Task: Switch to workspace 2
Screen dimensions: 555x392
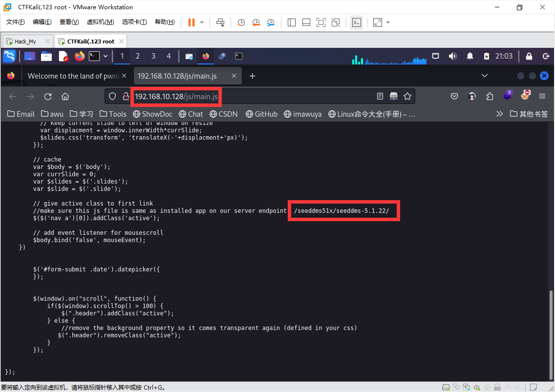Action: pos(138,56)
